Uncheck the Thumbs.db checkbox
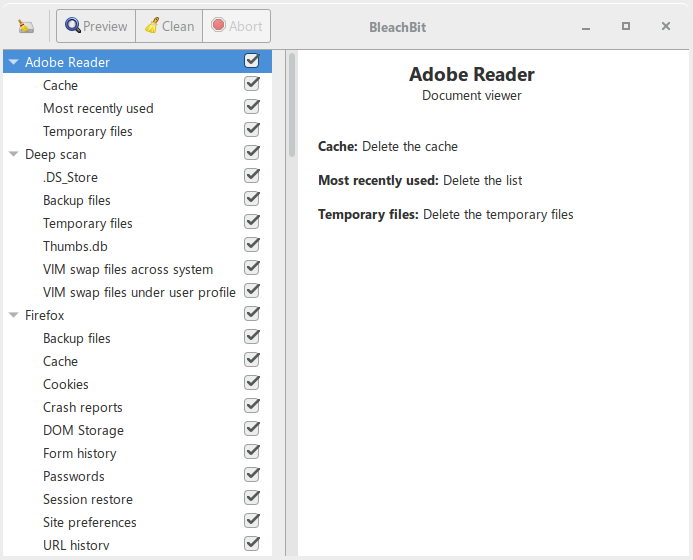The width and height of the screenshot is (693, 560). click(x=251, y=244)
